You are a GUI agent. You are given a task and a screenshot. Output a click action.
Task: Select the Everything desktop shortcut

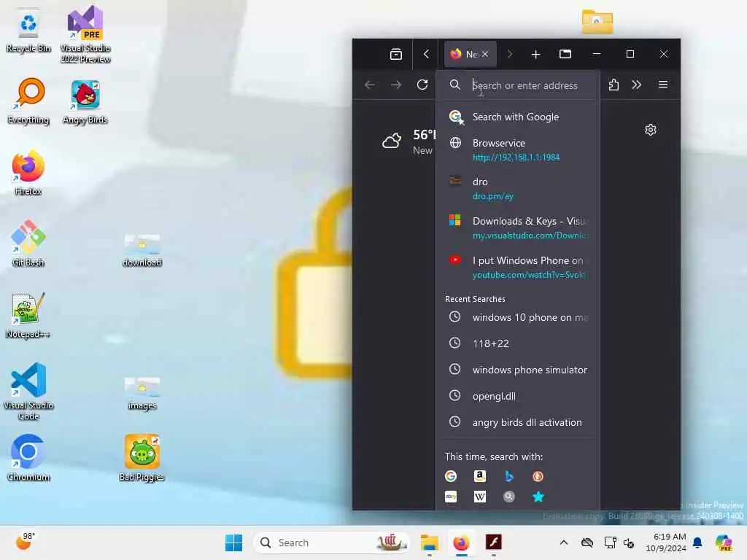pos(28,101)
